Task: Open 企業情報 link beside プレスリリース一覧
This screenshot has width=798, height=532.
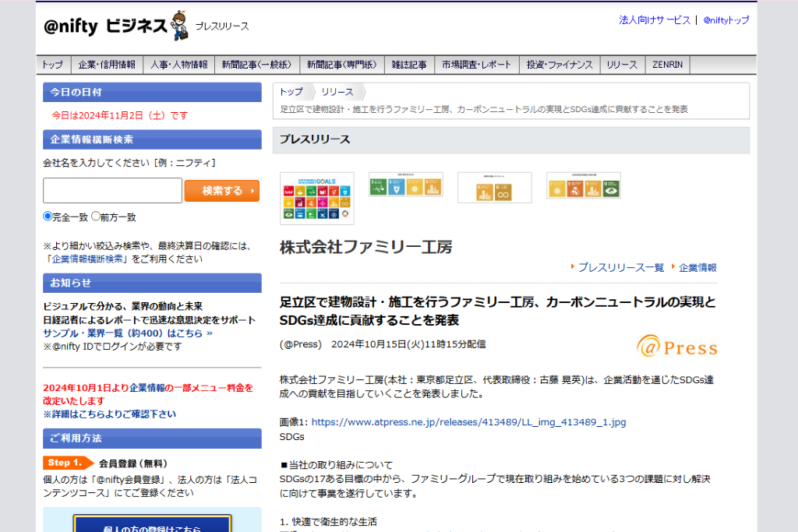Action: coord(697,267)
